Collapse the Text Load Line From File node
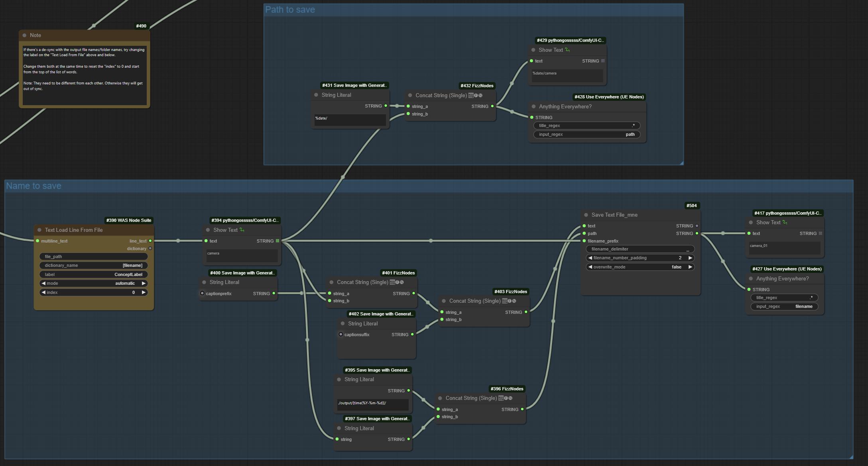This screenshot has width=868, height=466. [39, 230]
